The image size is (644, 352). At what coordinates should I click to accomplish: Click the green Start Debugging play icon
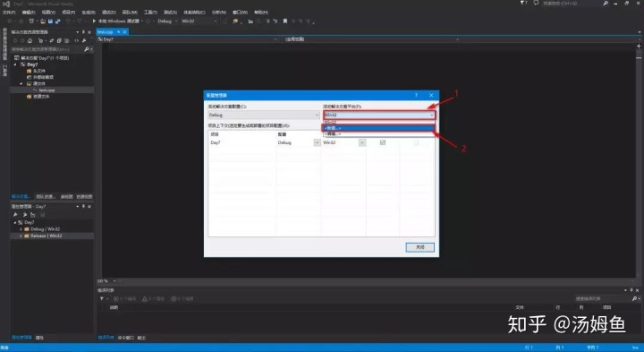tap(94, 21)
